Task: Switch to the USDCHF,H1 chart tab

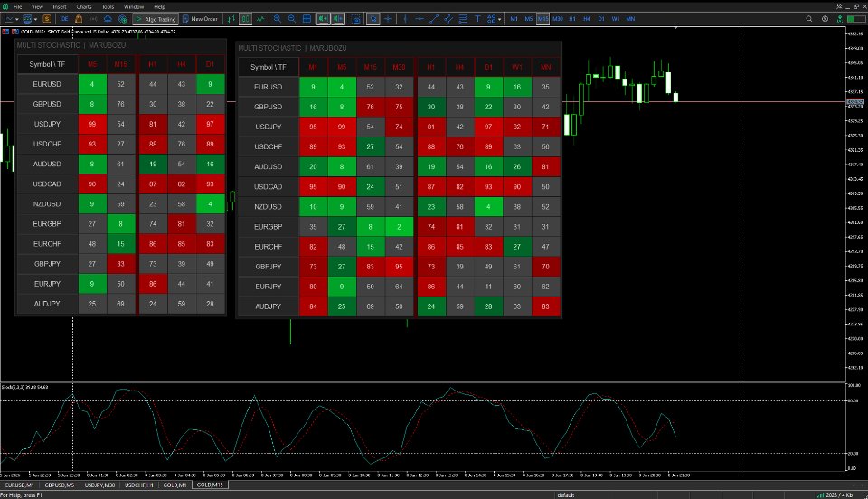Action: [139, 485]
